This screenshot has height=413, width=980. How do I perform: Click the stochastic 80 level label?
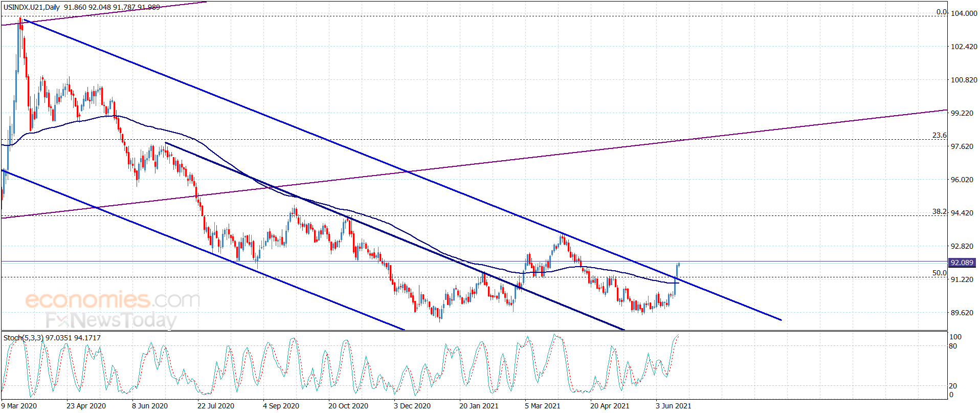pos(953,346)
